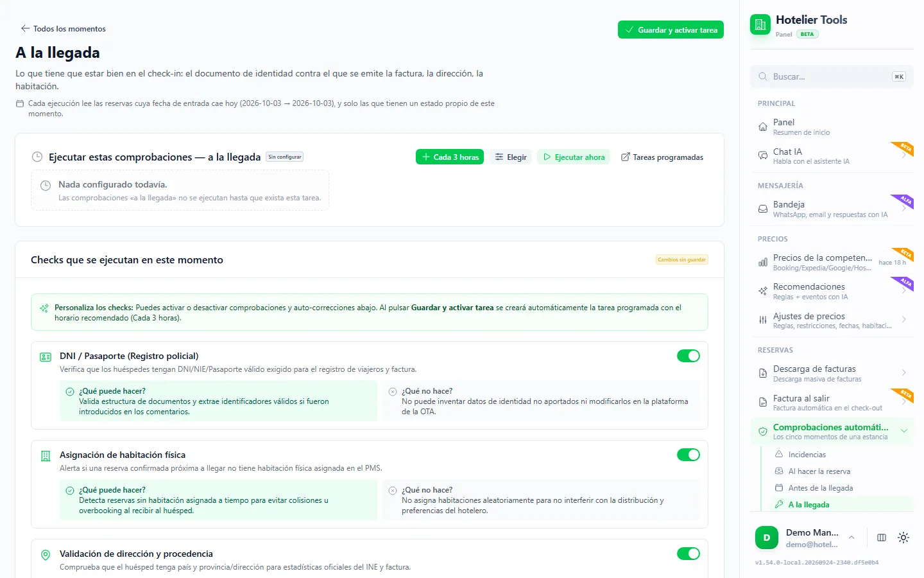This screenshot has width=924, height=578.
Task: Collapse the Comprobaciones automáticas submenu chevron
Action: click(903, 431)
